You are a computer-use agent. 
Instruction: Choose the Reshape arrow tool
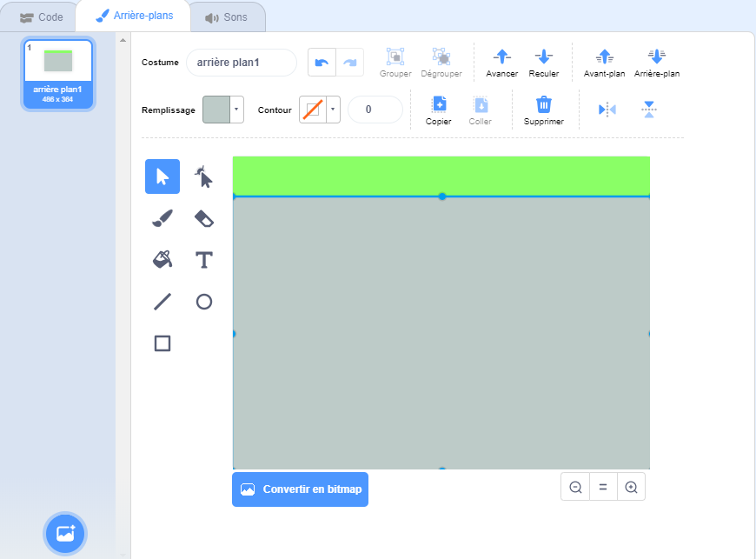tap(203, 176)
